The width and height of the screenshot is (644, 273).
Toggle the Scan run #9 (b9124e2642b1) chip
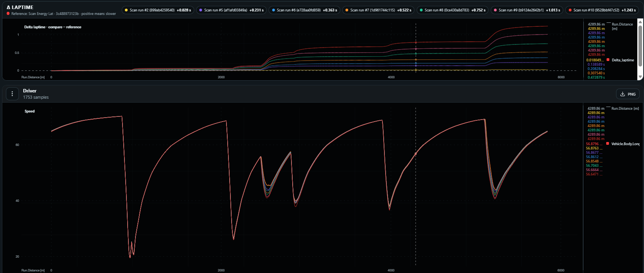pyautogui.click(x=527, y=10)
